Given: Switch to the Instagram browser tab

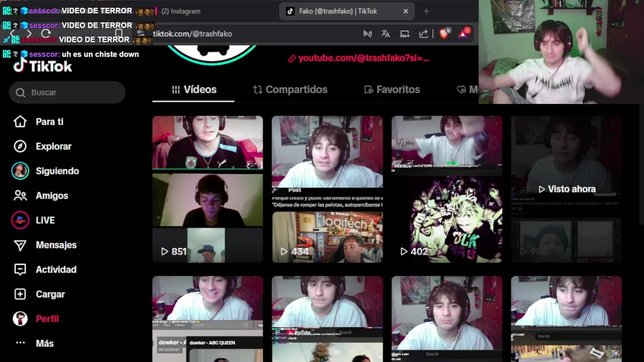Looking at the screenshot, I should pyautogui.click(x=180, y=11).
